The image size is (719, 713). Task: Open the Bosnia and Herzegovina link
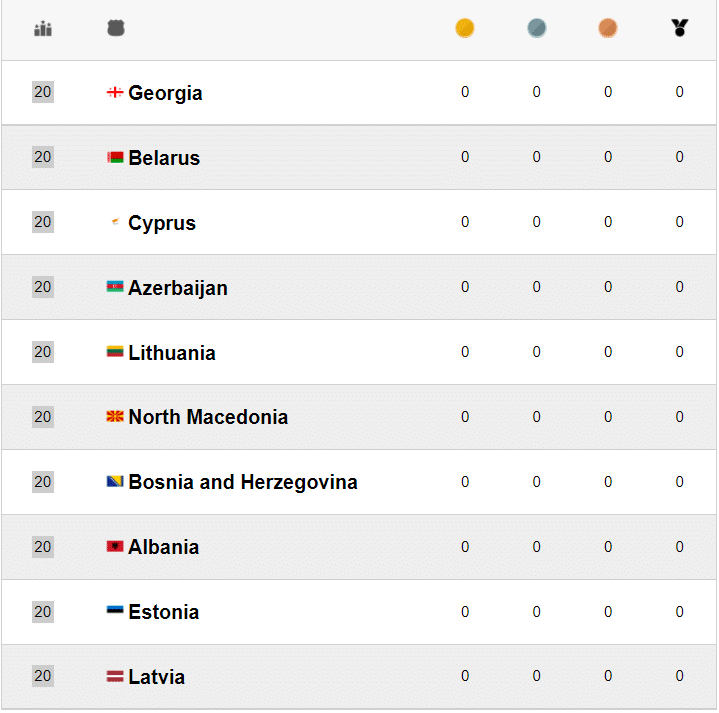point(243,482)
